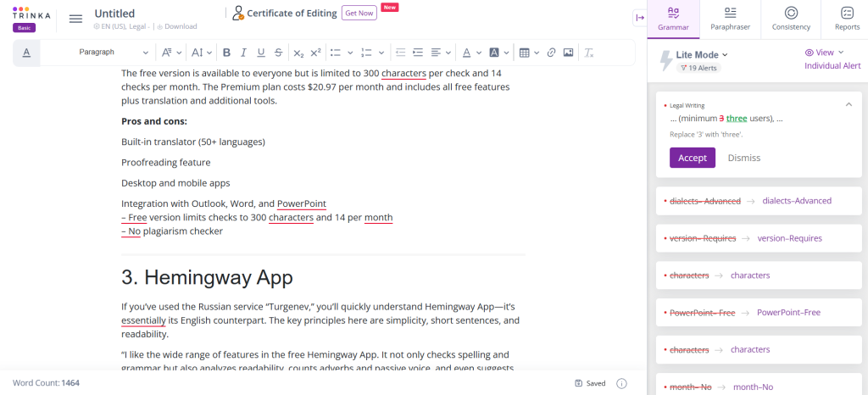The height and width of the screenshot is (395, 868).
Task: Click underlined word 'PowerPoint' in document
Action: tap(302, 203)
